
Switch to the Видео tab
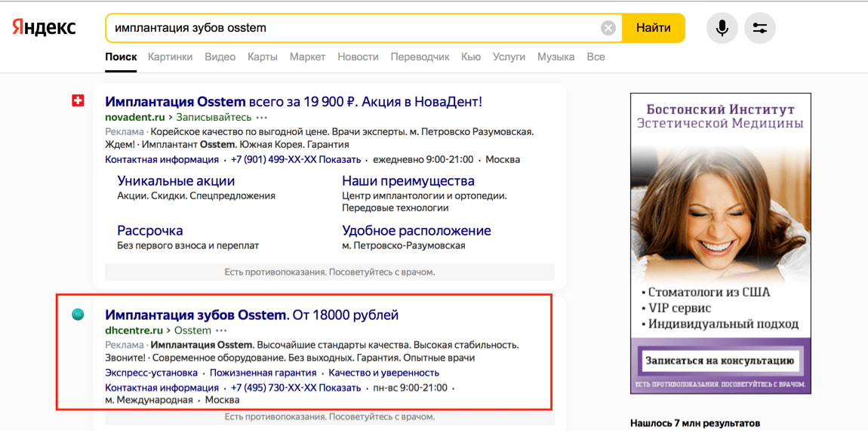[x=220, y=57]
